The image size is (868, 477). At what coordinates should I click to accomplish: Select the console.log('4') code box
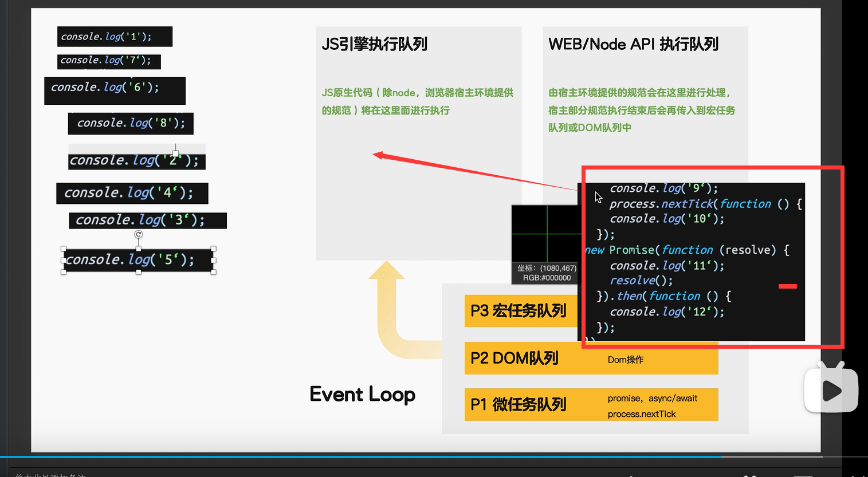tap(132, 193)
